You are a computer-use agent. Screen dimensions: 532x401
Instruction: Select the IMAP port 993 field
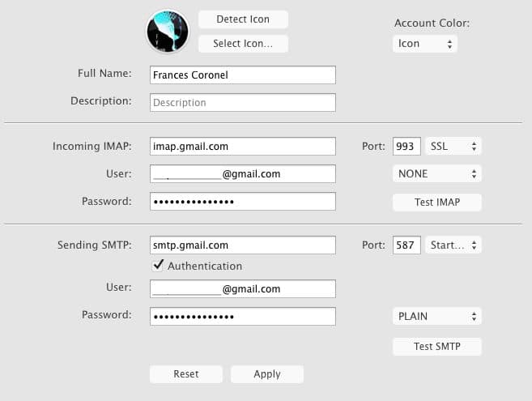click(406, 147)
